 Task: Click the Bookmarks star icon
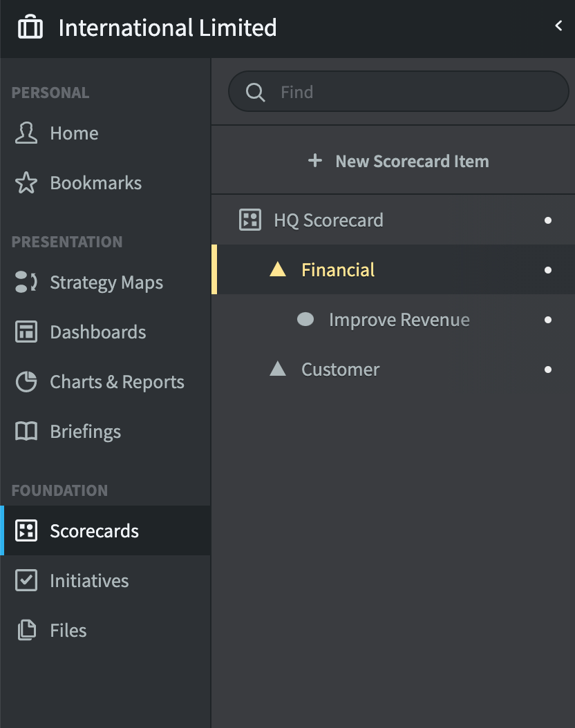coord(26,182)
